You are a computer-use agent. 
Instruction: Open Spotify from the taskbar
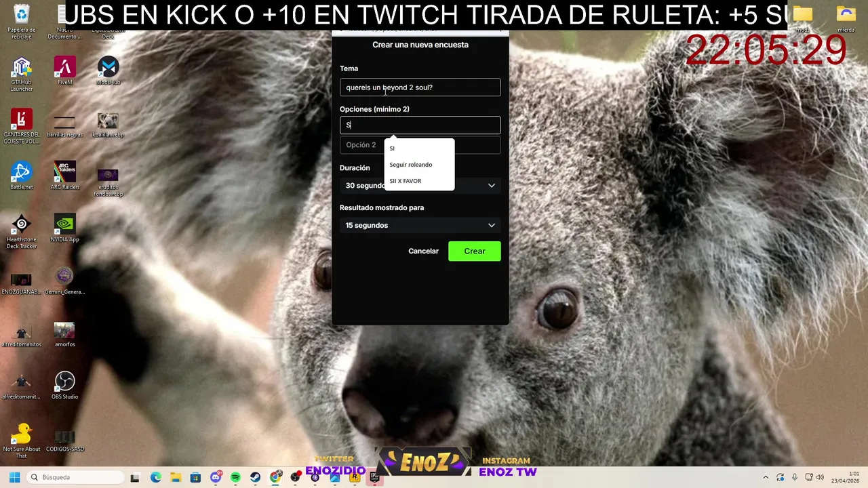[x=235, y=477]
